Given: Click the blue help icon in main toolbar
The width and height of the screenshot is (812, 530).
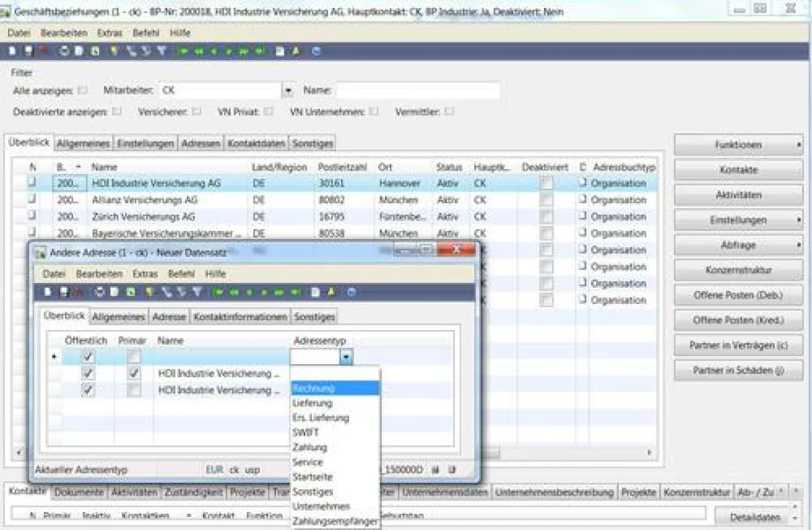Looking at the screenshot, I should (316, 51).
